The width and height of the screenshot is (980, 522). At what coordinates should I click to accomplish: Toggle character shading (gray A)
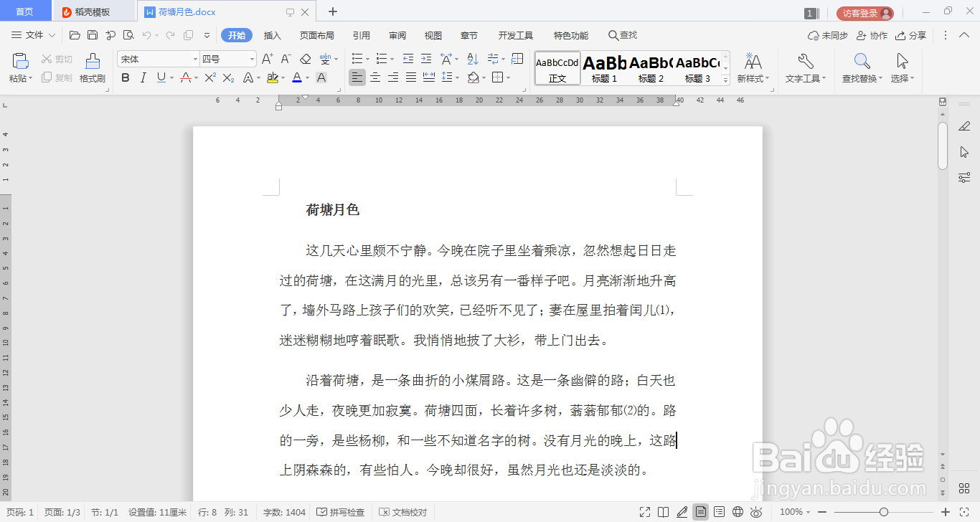click(321, 77)
